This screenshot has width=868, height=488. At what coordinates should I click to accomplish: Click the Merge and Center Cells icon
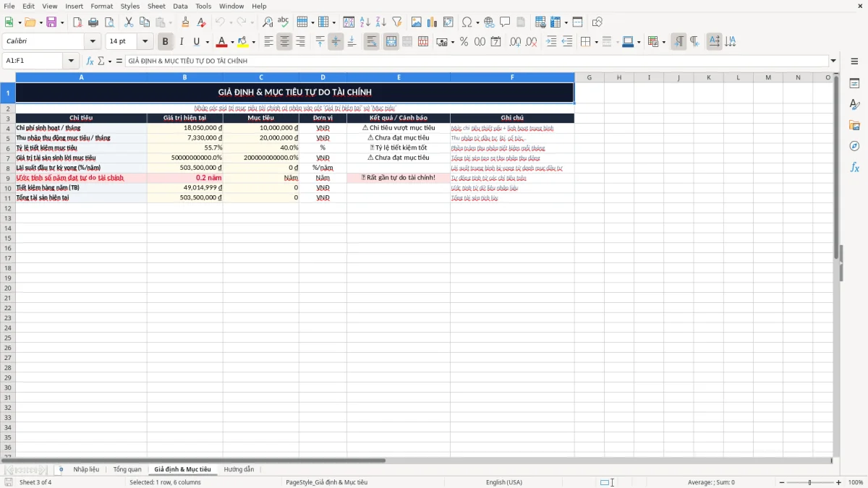[391, 42]
